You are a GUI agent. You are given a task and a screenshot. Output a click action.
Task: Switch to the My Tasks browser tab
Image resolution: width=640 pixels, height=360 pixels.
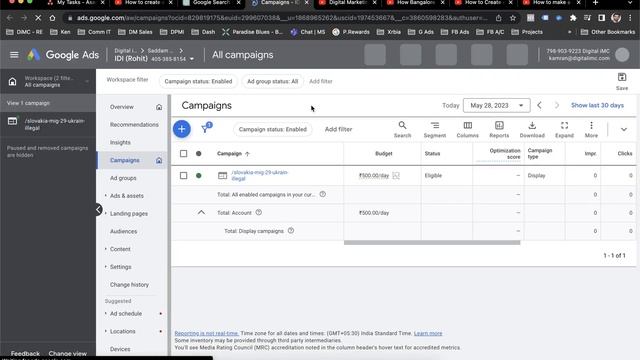pos(75,3)
